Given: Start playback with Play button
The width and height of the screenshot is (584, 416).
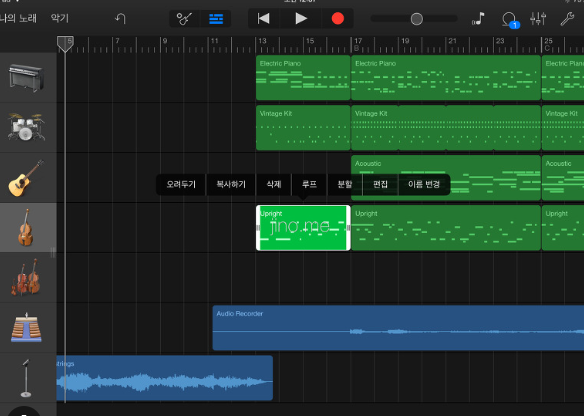Looking at the screenshot, I should pos(301,19).
